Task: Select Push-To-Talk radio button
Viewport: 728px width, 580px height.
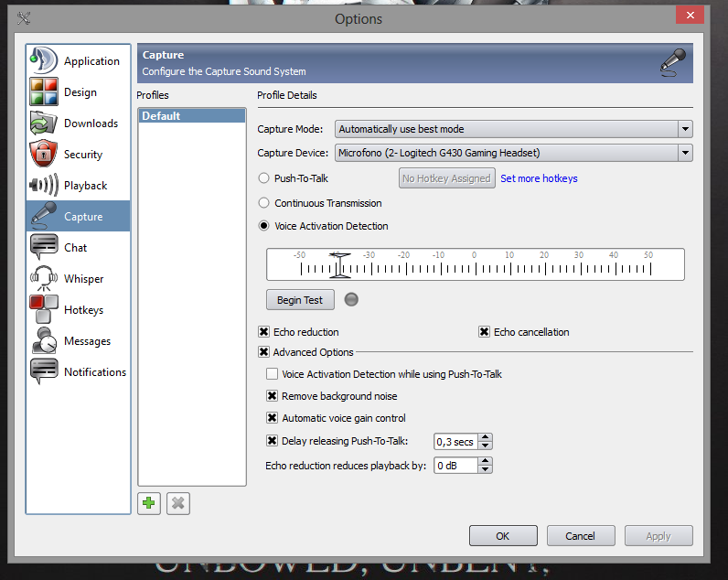Action: (x=264, y=178)
